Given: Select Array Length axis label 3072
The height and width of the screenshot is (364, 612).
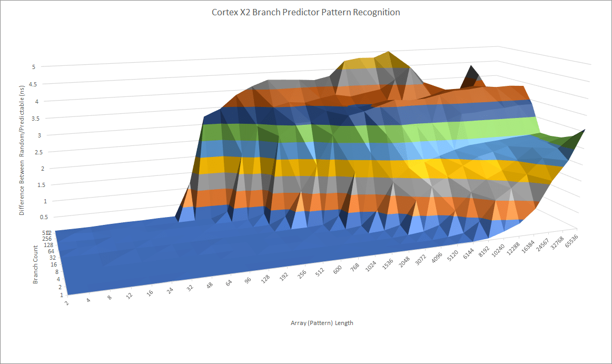Looking at the screenshot, I should (x=420, y=259).
